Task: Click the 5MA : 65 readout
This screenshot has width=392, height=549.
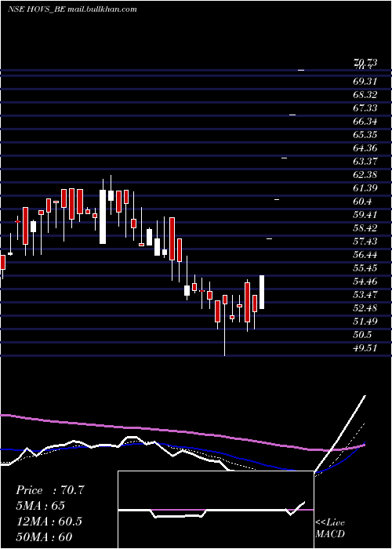Action: (x=40, y=506)
